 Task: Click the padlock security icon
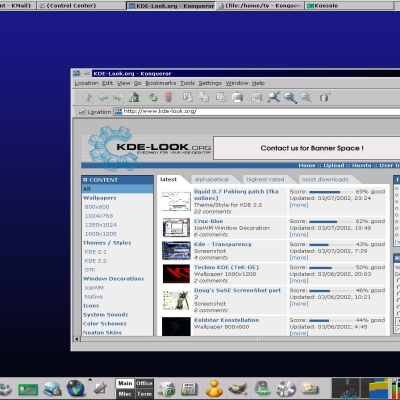tap(325, 97)
